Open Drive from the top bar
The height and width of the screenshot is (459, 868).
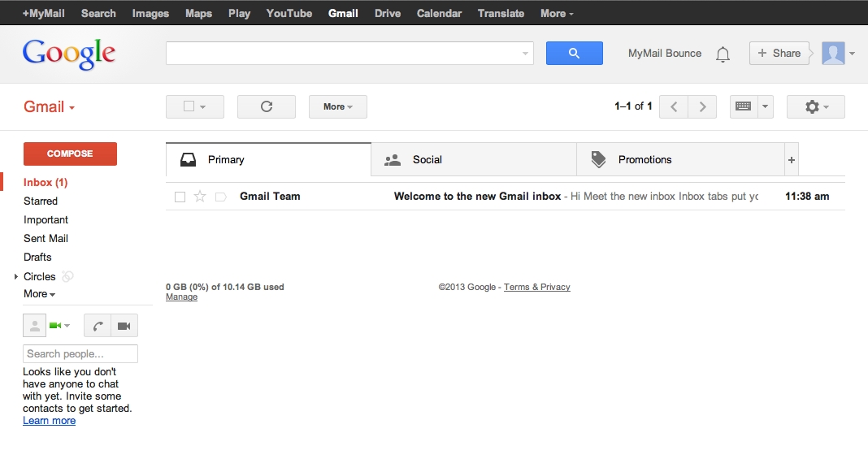pyautogui.click(x=388, y=13)
